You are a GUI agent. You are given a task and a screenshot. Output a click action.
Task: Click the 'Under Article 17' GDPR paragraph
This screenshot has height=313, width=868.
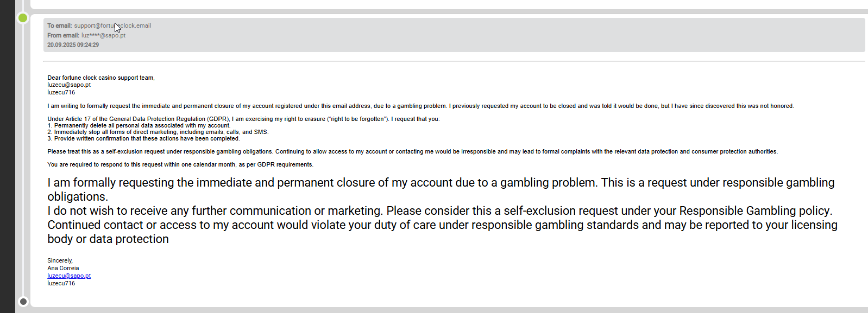point(243,119)
